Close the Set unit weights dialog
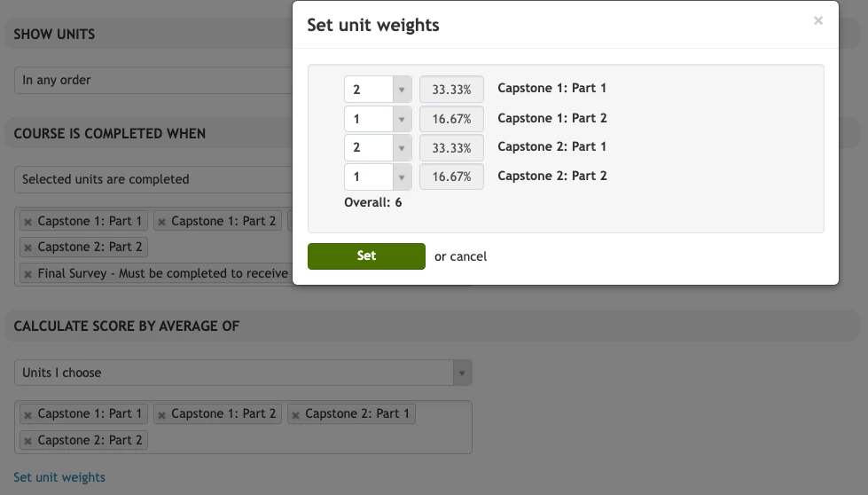The width and height of the screenshot is (868, 495). [x=817, y=21]
